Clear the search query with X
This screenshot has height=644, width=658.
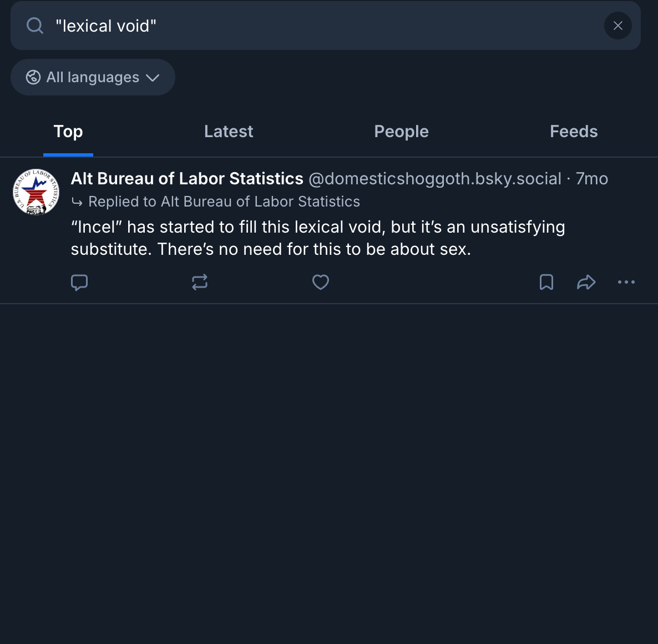[617, 26]
